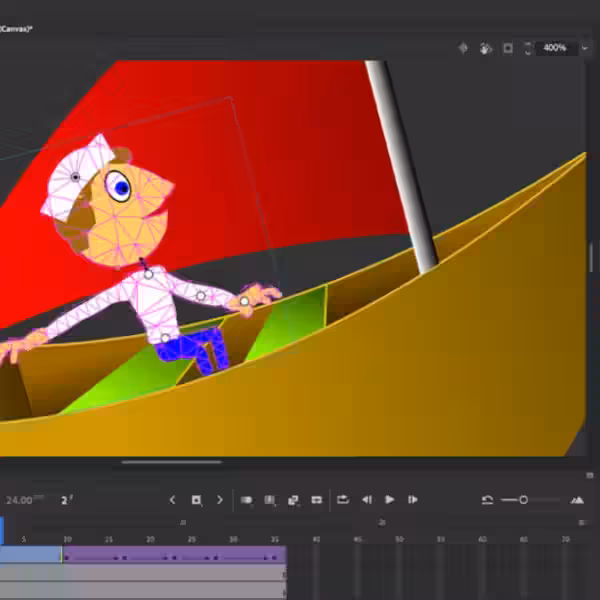
Task: Click the 400% zoom value field
Action: click(x=555, y=48)
